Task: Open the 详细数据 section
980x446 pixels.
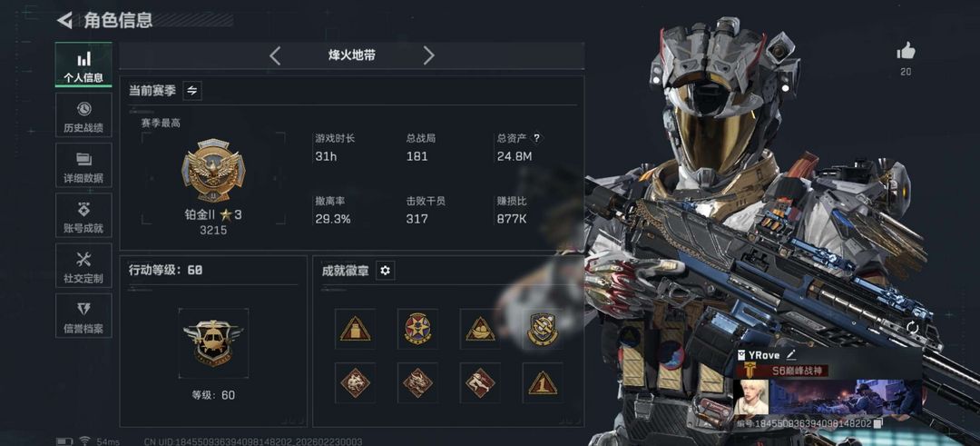Action: tap(83, 165)
